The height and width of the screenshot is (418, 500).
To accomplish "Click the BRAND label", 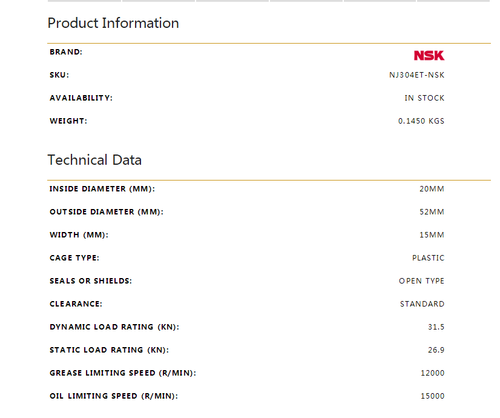I will click(x=66, y=52).
